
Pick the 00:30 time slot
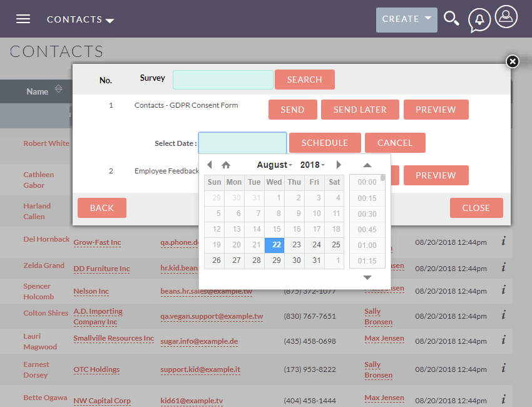(367, 214)
